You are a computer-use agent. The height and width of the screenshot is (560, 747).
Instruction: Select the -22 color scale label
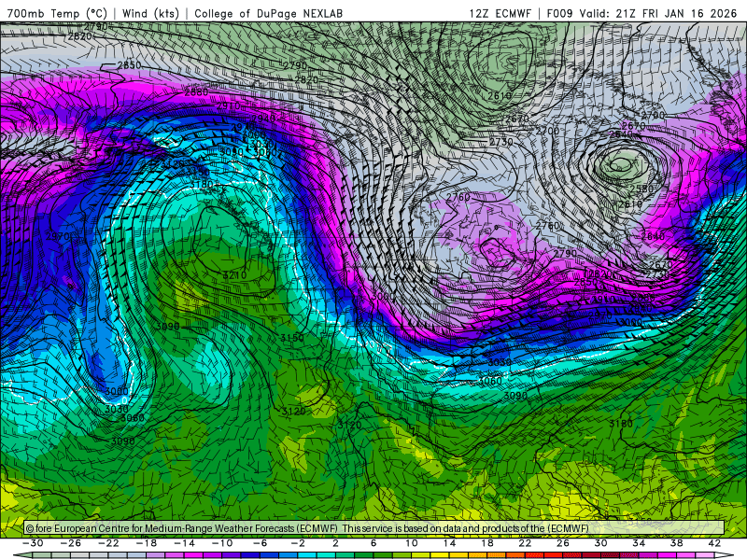click(x=108, y=543)
